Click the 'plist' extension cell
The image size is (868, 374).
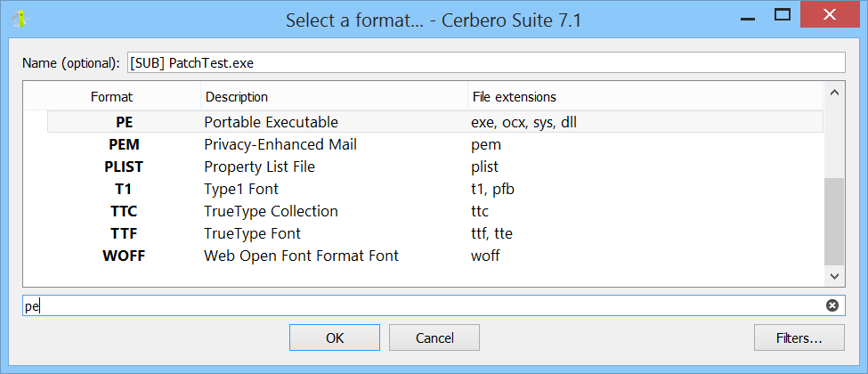click(485, 167)
